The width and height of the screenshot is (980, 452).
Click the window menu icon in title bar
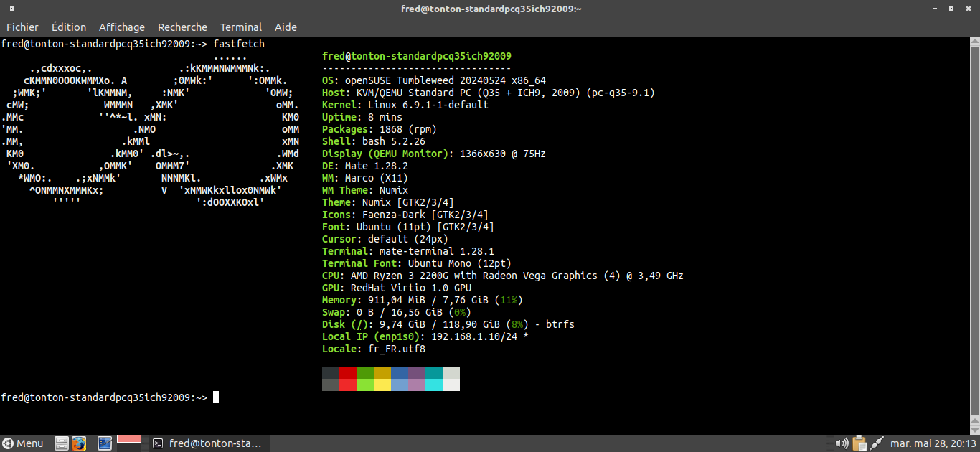coord(11,9)
